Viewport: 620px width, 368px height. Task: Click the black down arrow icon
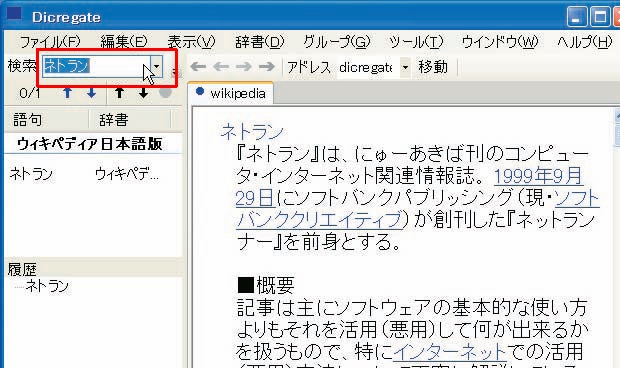(x=144, y=93)
